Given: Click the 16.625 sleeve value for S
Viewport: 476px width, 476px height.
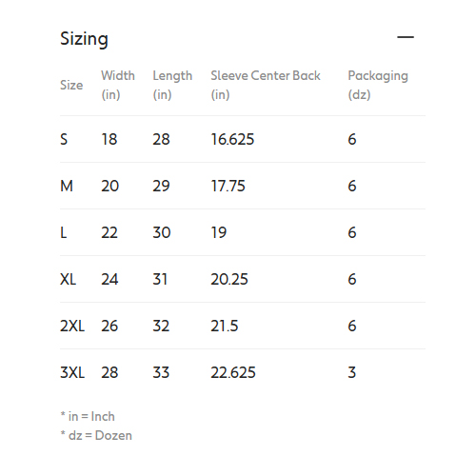Looking at the screenshot, I should pos(232,139).
